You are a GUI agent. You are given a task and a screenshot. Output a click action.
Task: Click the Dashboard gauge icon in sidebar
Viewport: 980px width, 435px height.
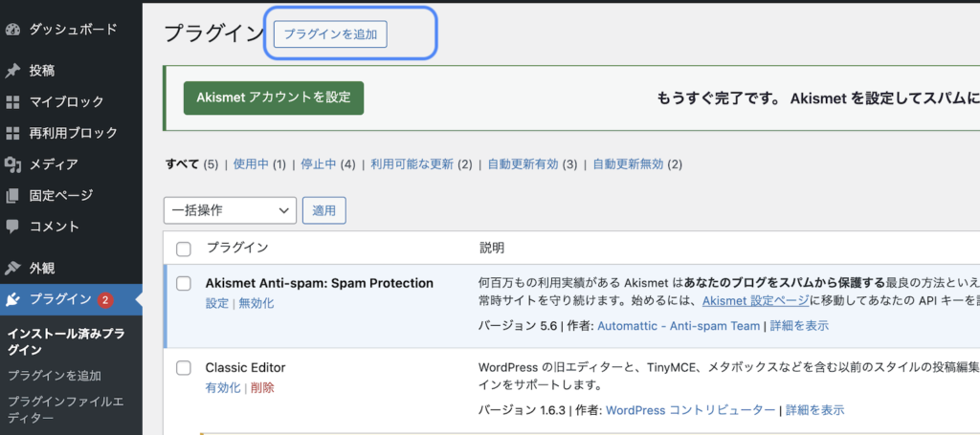tap(12, 30)
